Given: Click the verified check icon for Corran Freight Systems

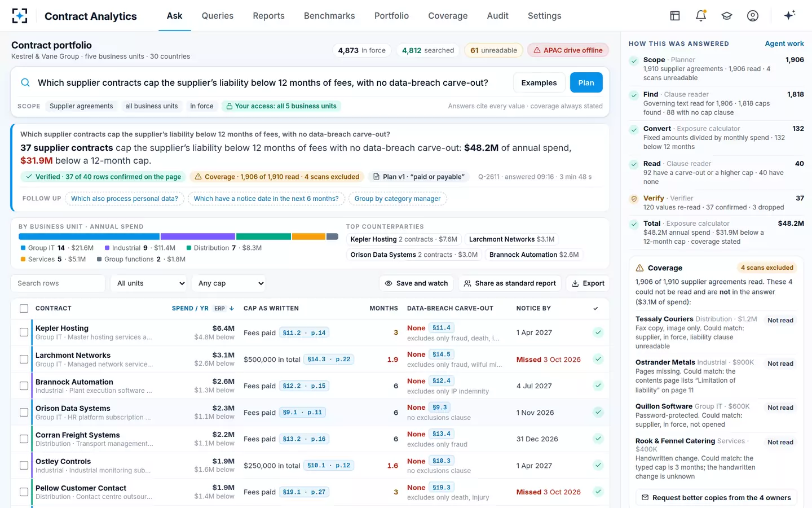Looking at the screenshot, I should pyautogui.click(x=598, y=439).
